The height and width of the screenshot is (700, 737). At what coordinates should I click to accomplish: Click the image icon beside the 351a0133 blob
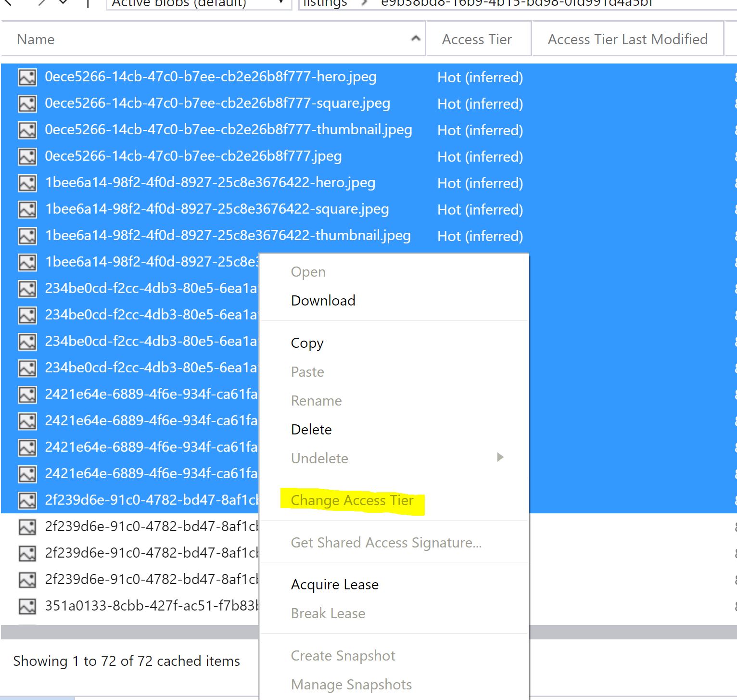pos(27,606)
